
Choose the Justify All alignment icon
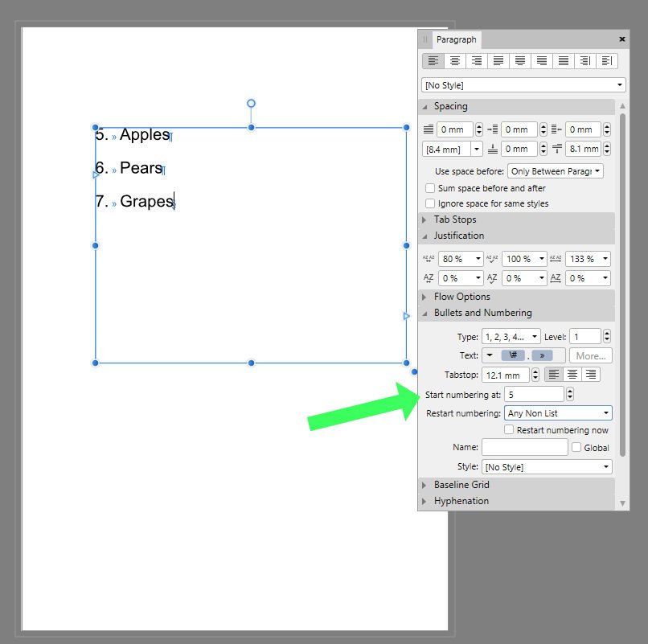tap(564, 61)
